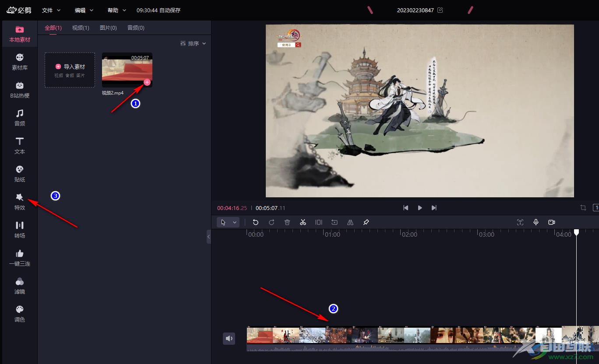The image size is (599, 364).
Task: Expand the 排序 sort dropdown
Action: click(193, 44)
